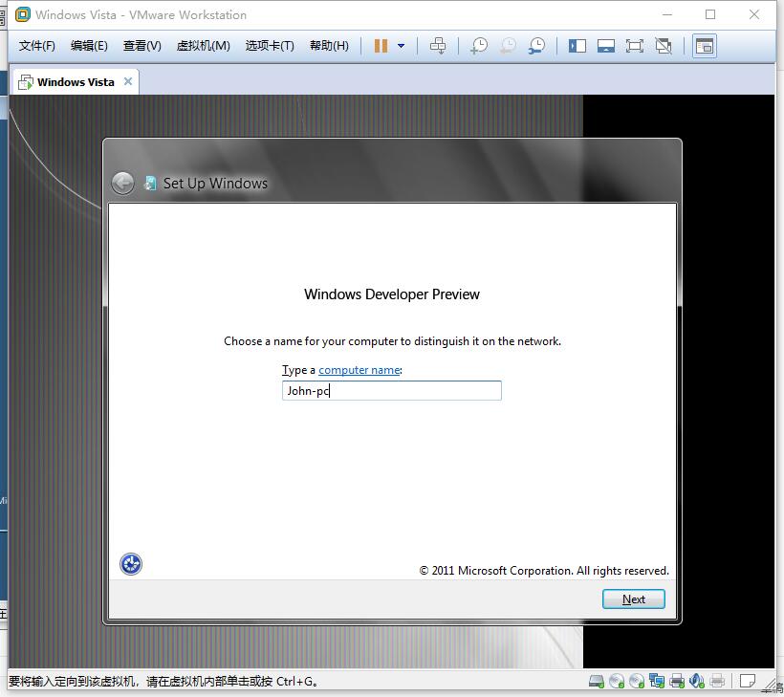Click the back arrow in Set Up Windows
784x697 pixels.
tap(122, 183)
